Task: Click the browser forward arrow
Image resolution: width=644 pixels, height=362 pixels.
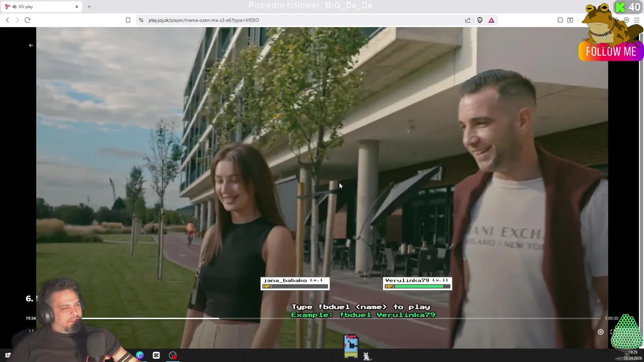Action: tap(17, 20)
